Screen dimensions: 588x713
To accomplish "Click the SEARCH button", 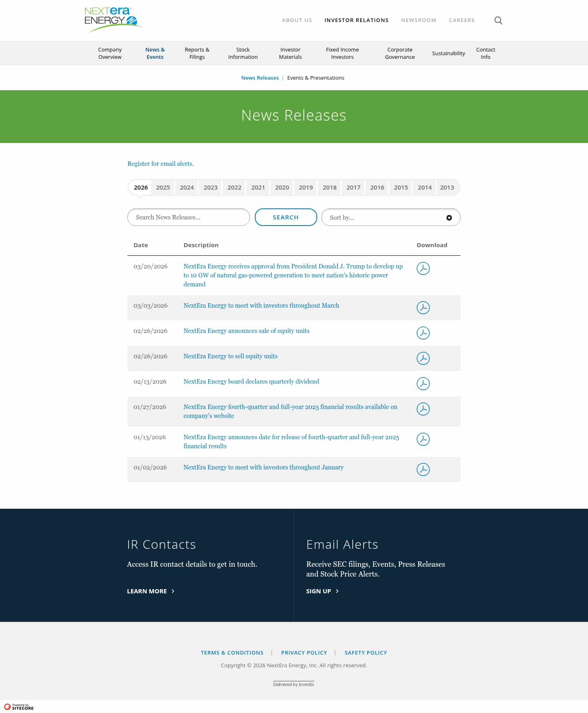I will click(x=286, y=217).
